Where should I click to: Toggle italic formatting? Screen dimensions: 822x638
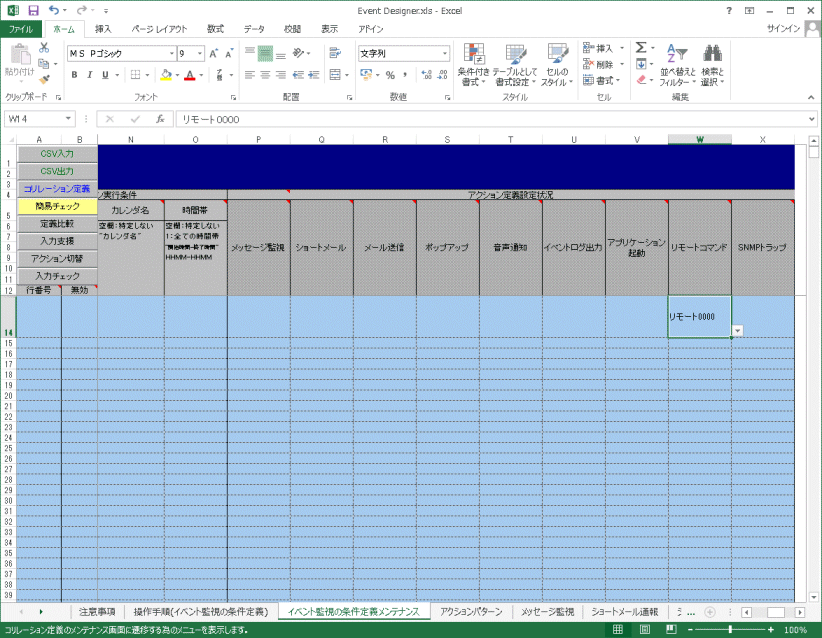[90, 75]
